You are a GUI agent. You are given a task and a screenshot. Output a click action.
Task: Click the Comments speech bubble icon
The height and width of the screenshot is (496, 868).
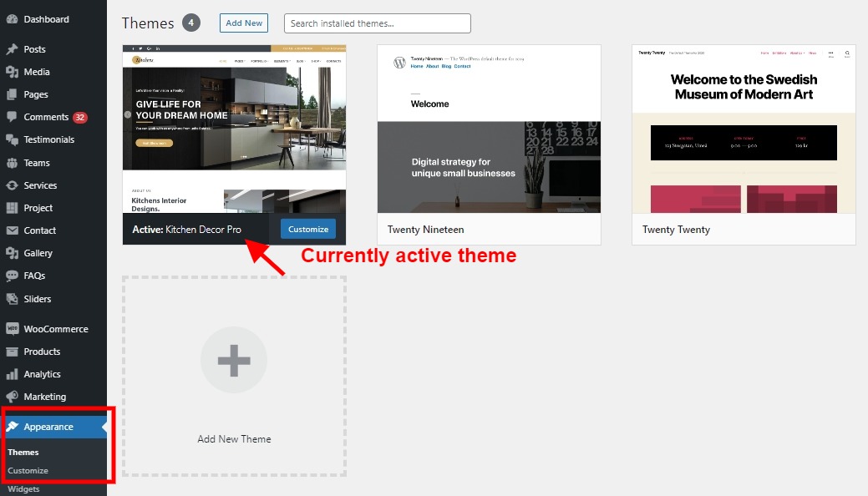pos(12,117)
